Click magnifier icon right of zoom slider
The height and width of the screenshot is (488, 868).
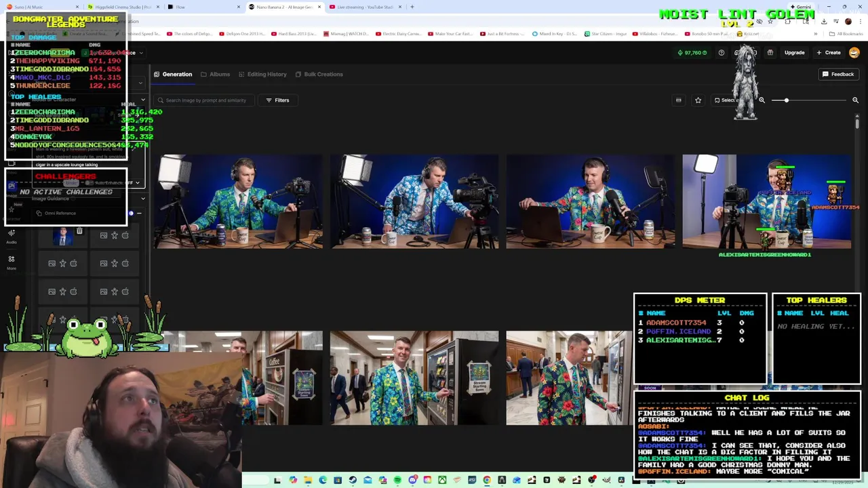[855, 100]
